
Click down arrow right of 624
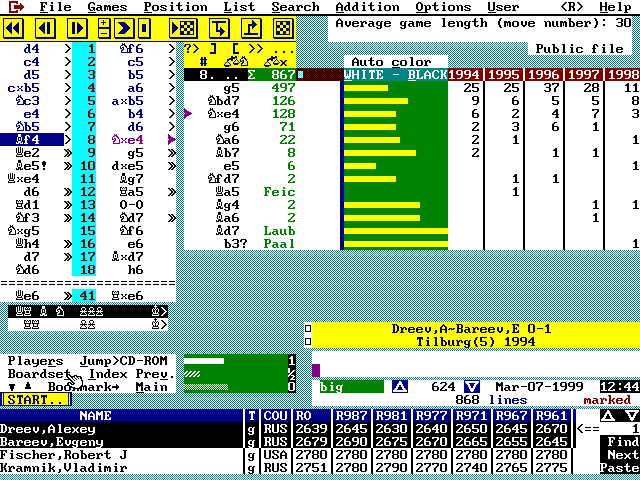click(473, 386)
